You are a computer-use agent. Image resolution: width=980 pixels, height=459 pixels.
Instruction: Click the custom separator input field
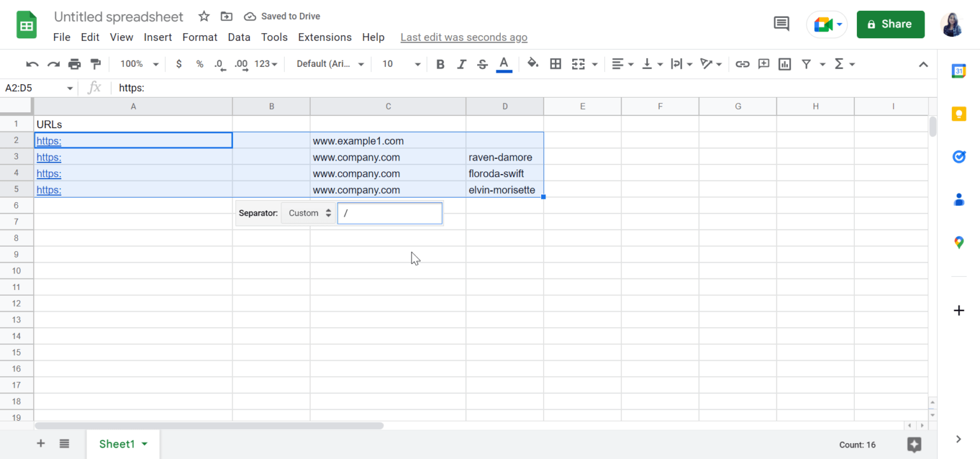click(x=390, y=213)
